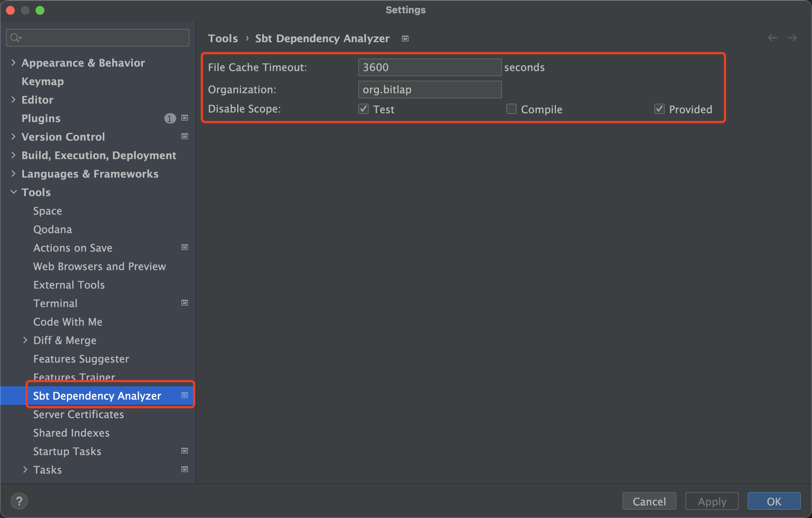The width and height of the screenshot is (812, 518).
Task: Click the back navigation arrow
Action: [x=772, y=38]
